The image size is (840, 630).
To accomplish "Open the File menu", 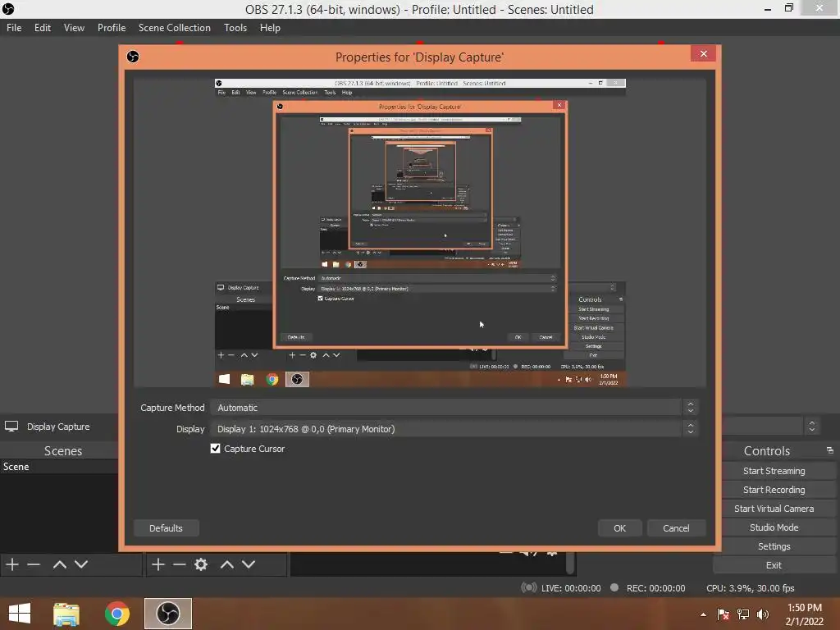I will [14, 28].
